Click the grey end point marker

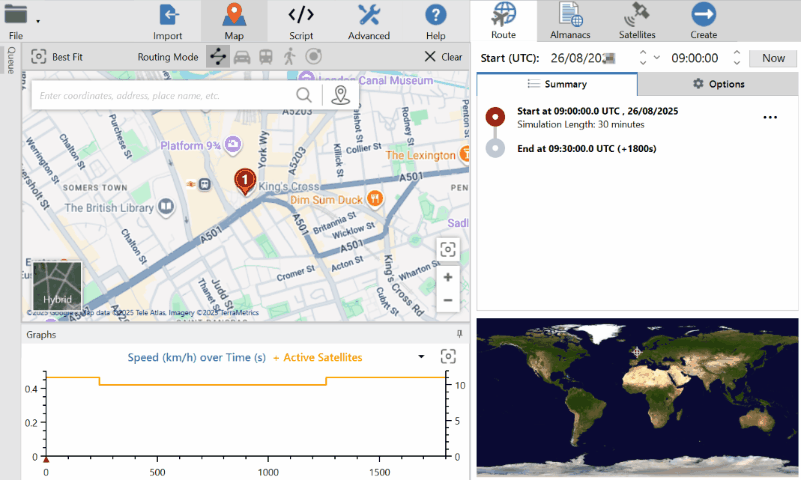tap(495, 148)
